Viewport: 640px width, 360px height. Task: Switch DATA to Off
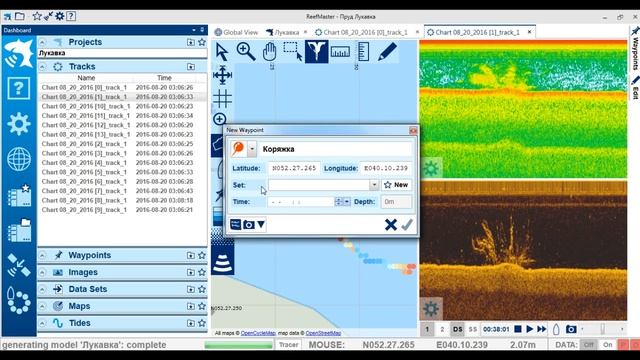[x=588, y=345]
